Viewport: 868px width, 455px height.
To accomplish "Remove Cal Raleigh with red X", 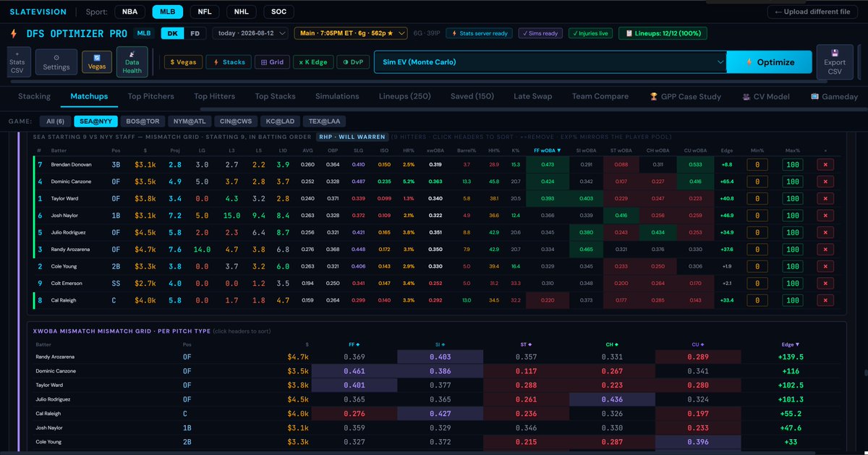I will tap(826, 300).
